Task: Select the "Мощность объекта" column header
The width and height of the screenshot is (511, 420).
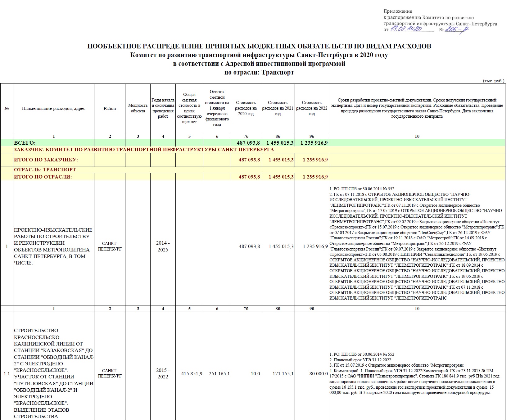Action: pos(138,108)
